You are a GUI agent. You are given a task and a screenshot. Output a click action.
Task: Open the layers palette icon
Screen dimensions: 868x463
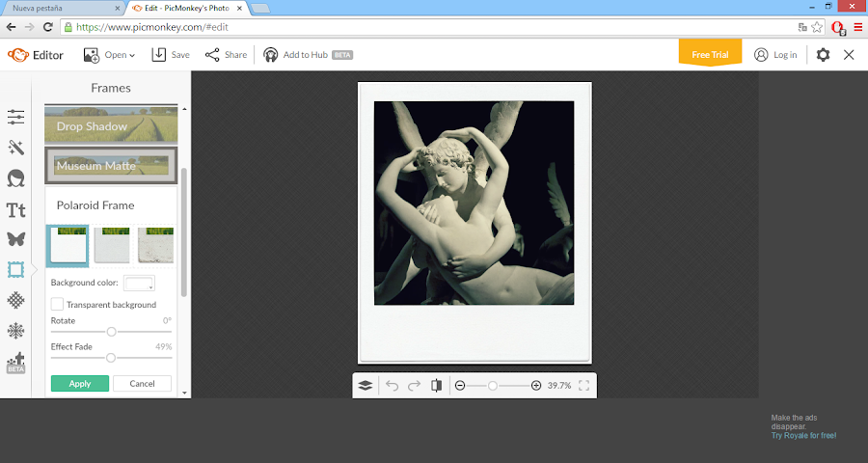pos(365,386)
